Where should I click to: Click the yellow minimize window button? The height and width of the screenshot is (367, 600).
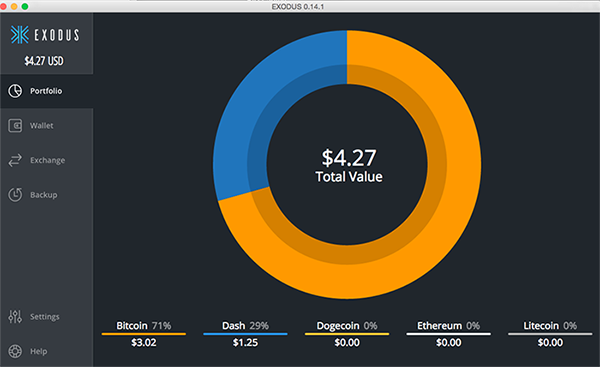click(14, 7)
